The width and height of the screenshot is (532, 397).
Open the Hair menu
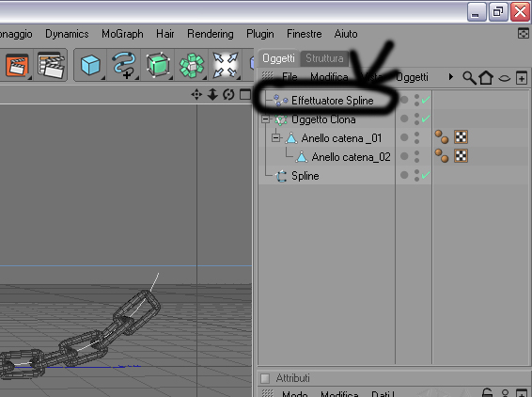click(x=165, y=34)
